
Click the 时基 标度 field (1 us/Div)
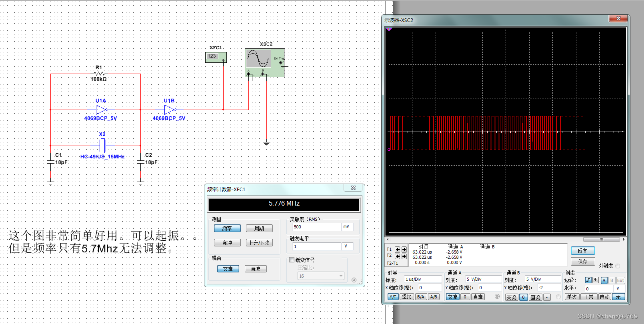tap(422, 279)
